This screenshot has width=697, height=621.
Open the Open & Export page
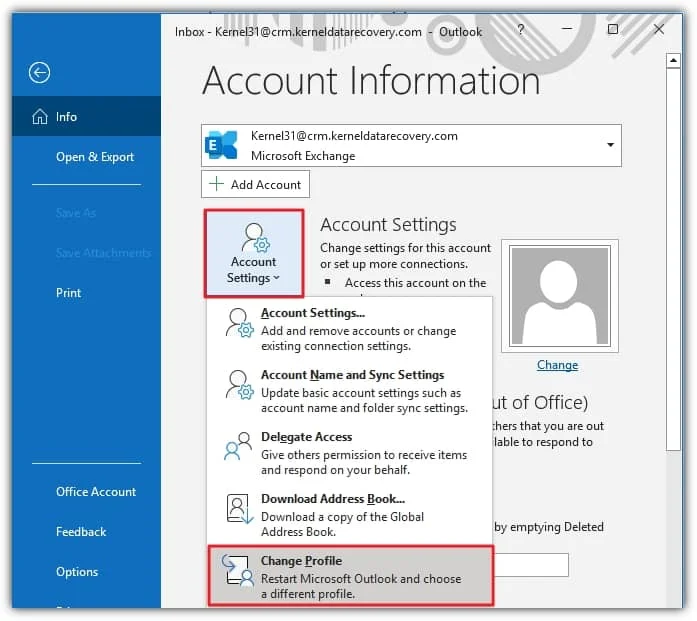tap(95, 157)
